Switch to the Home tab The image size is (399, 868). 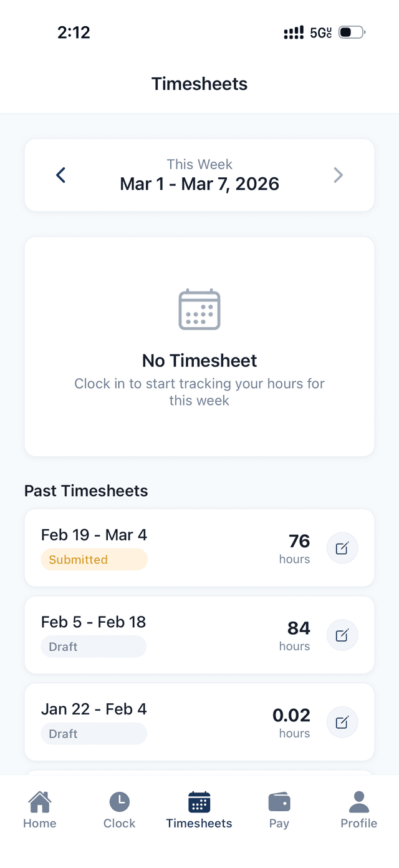point(39,808)
